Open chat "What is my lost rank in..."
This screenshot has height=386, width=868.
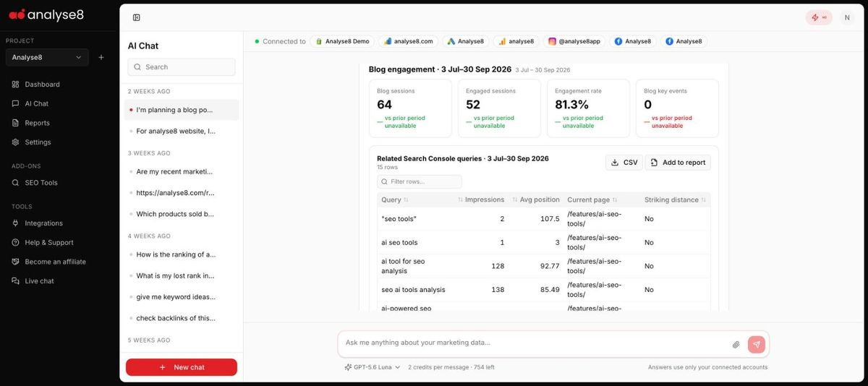pyautogui.click(x=182, y=275)
